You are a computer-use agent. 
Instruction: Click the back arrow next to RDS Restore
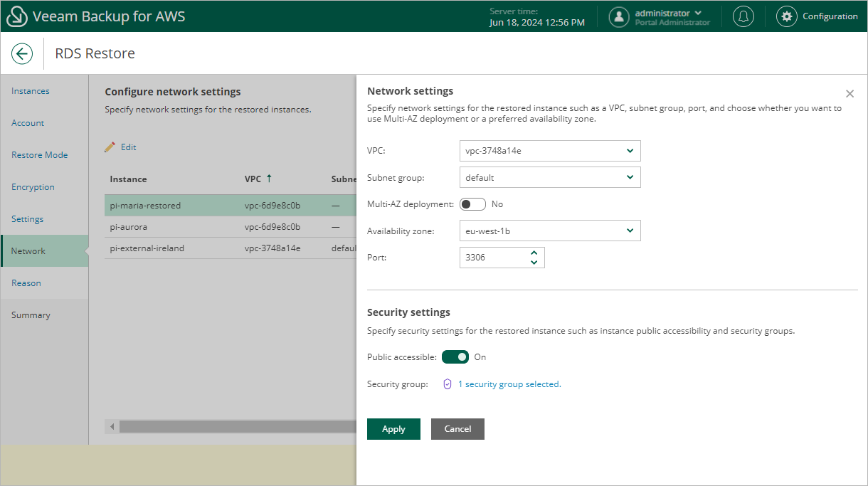click(22, 53)
